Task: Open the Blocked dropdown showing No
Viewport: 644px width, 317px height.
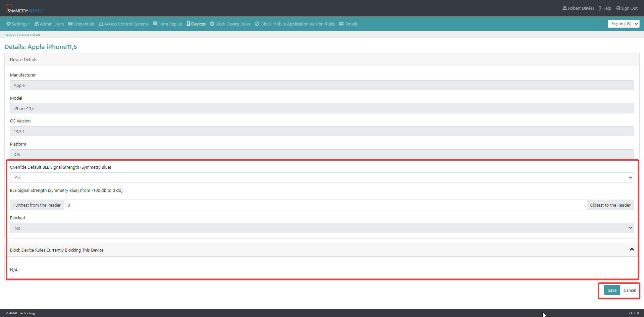Action: 322,228
